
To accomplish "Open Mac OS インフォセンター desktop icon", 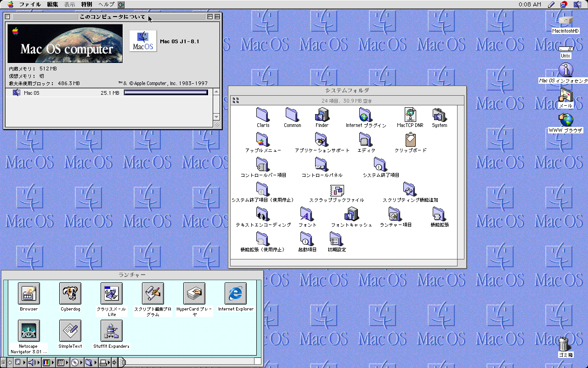I will (565, 70).
